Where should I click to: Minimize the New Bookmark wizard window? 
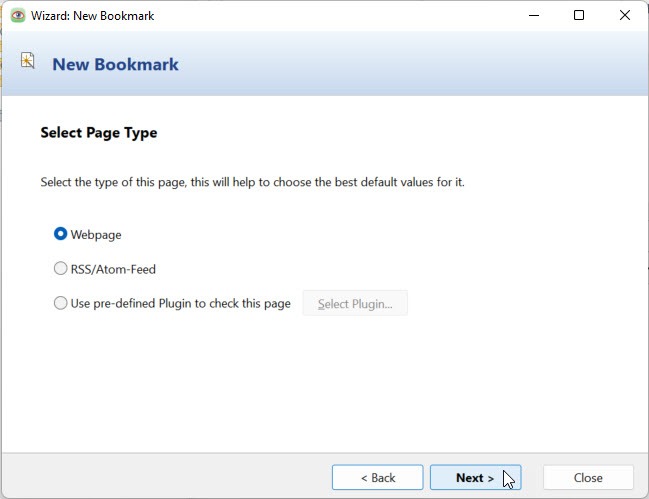pos(534,15)
